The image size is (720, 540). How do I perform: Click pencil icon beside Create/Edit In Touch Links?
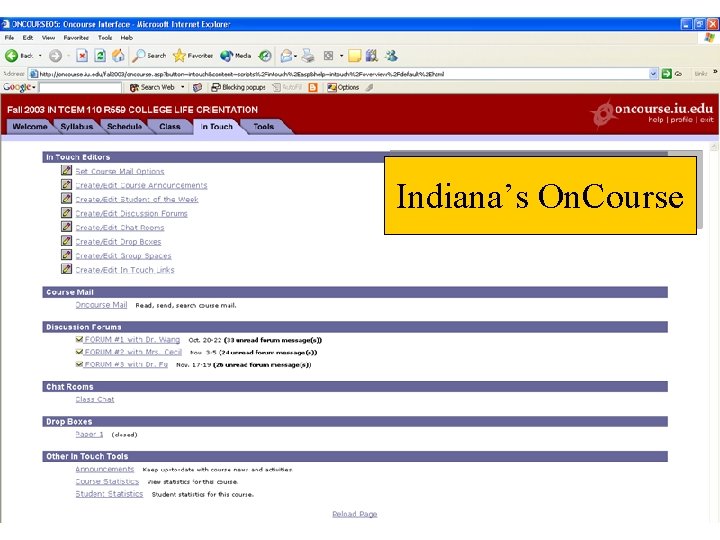(67, 269)
